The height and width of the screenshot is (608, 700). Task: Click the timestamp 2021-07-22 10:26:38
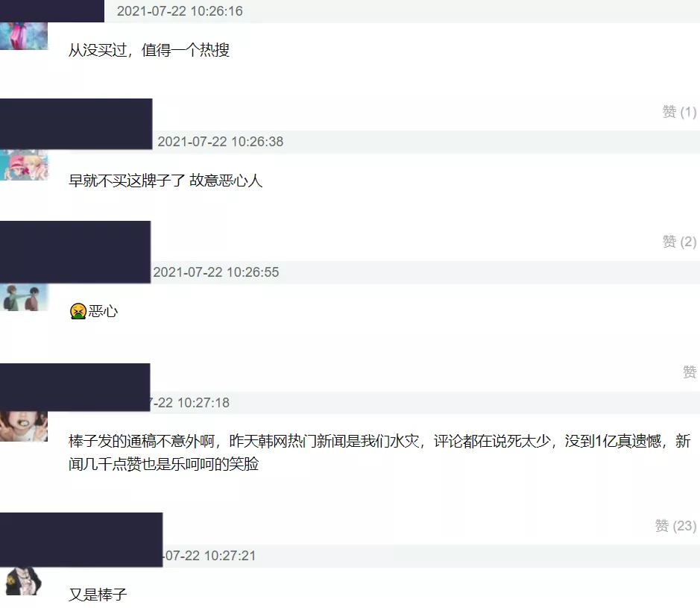221,142
